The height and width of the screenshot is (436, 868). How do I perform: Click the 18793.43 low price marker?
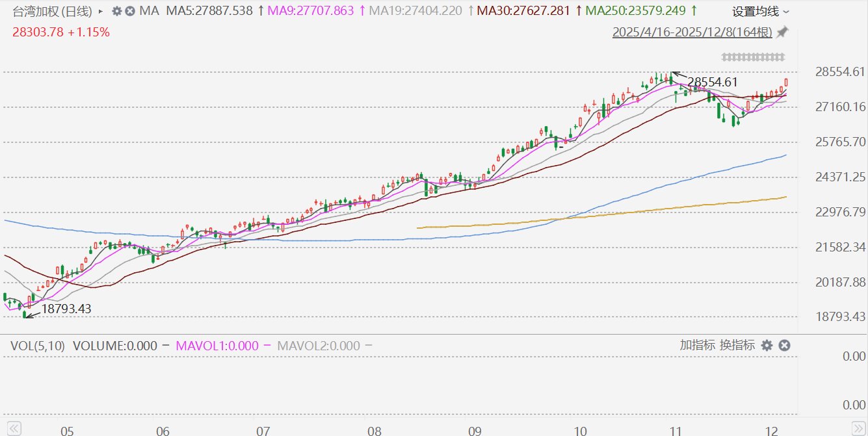click(x=66, y=309)
